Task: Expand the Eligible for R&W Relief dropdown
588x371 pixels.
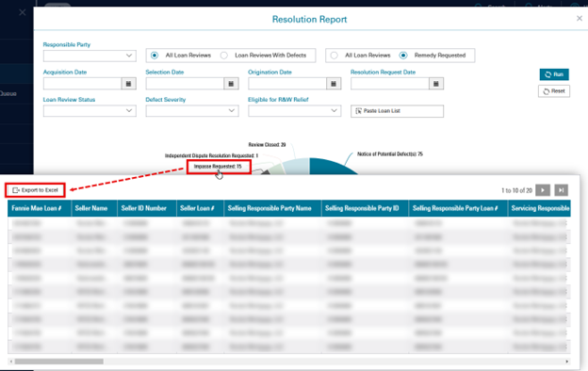Action: point(294,111)
